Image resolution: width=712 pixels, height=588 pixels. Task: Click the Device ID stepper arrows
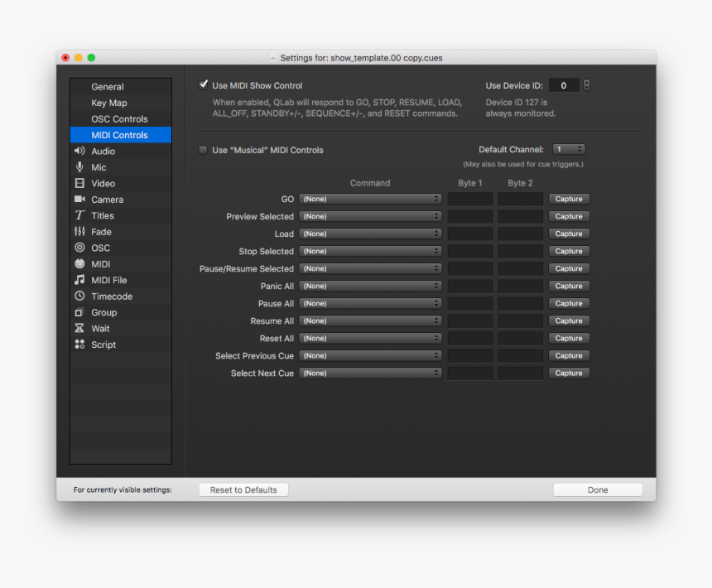(x=586, y=85)
